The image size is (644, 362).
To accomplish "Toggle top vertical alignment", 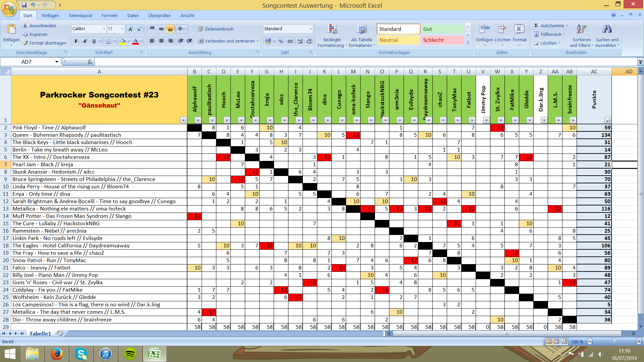I will point(152,29).
